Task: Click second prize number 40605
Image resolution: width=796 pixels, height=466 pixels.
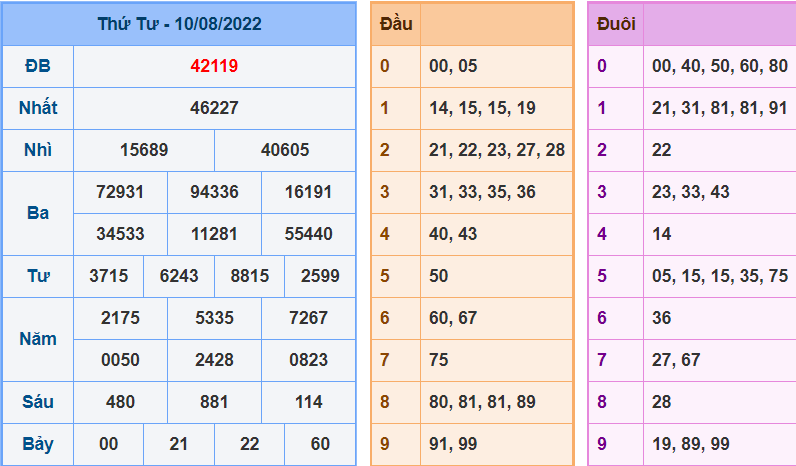Action: click(x=285, y=150)
